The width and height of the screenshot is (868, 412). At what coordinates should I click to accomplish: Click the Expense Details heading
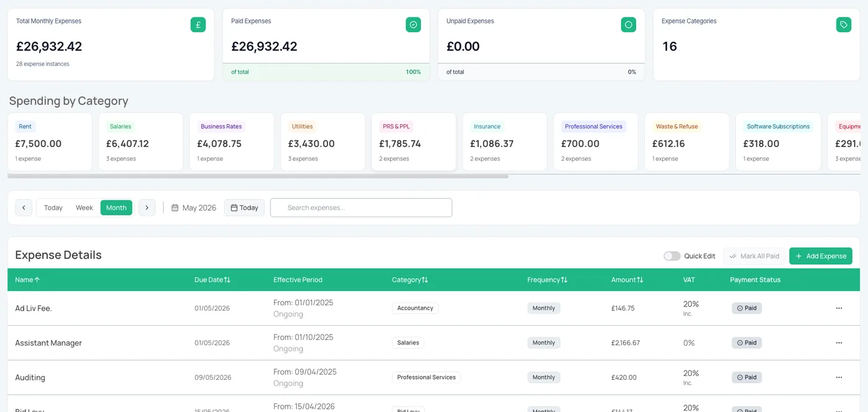click(58, 255)
